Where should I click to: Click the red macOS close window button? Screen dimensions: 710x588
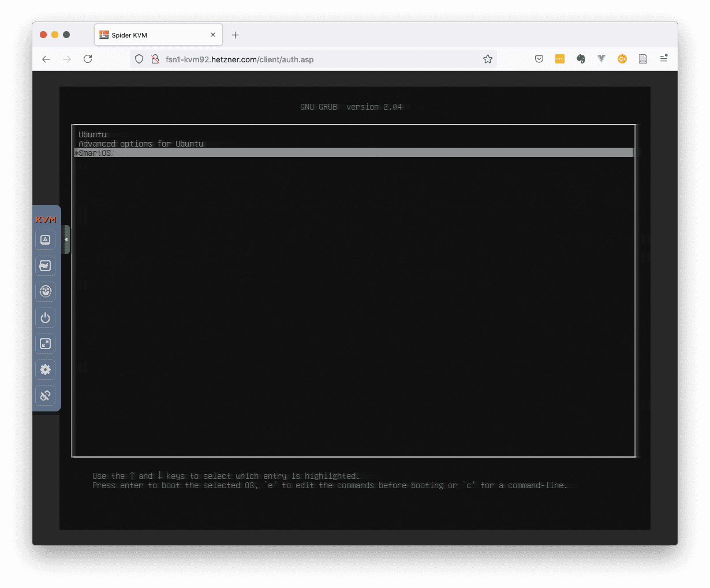(43, 35)
